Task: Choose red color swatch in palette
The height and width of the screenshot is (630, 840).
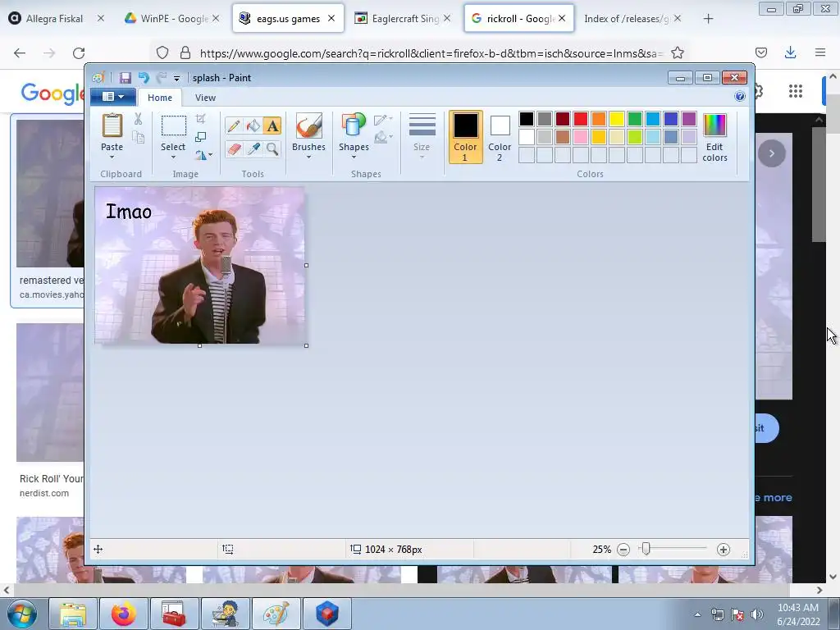Action: click(x=581, y=119)
